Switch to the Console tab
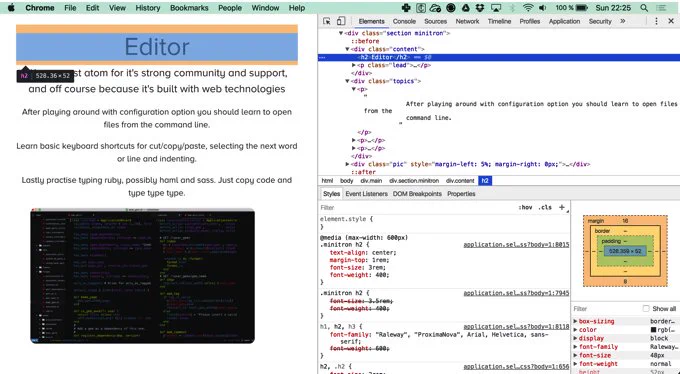This screenshot has height=374, width=680. 404,21
